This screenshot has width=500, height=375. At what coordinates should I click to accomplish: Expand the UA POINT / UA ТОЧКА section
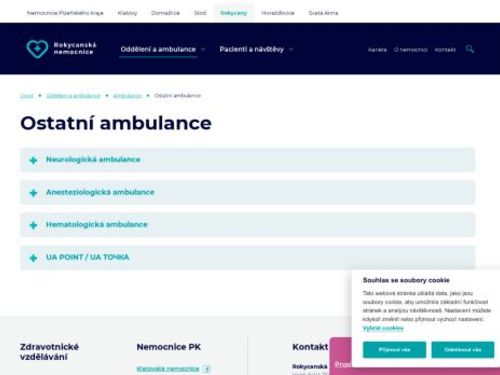click(247, 257)
